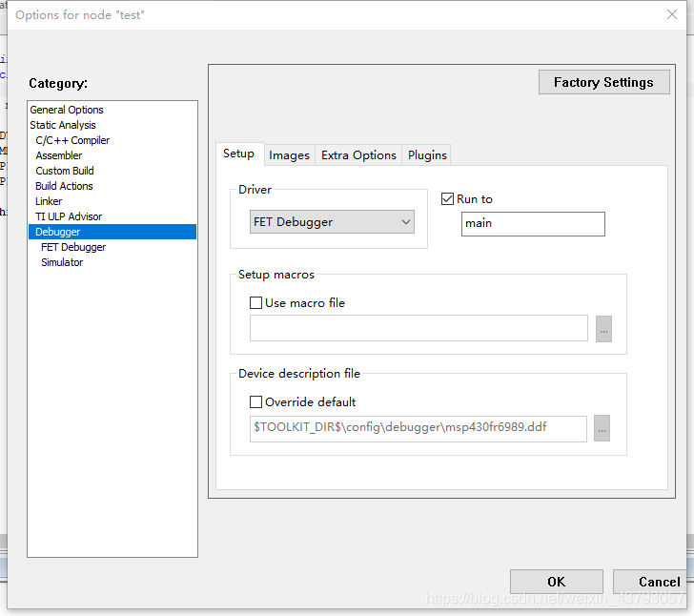
Task: Click the Run to text field
Action: (532, 224)
